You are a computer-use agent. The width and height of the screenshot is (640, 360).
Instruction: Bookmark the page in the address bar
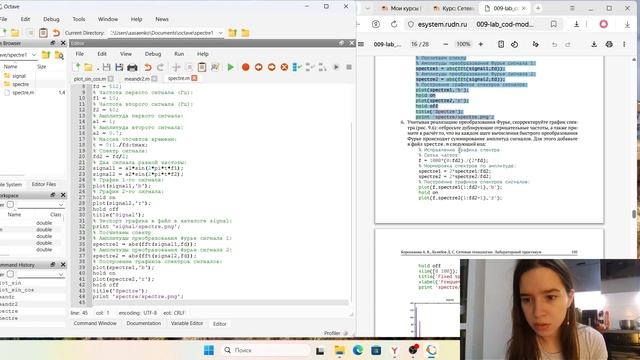553,24
